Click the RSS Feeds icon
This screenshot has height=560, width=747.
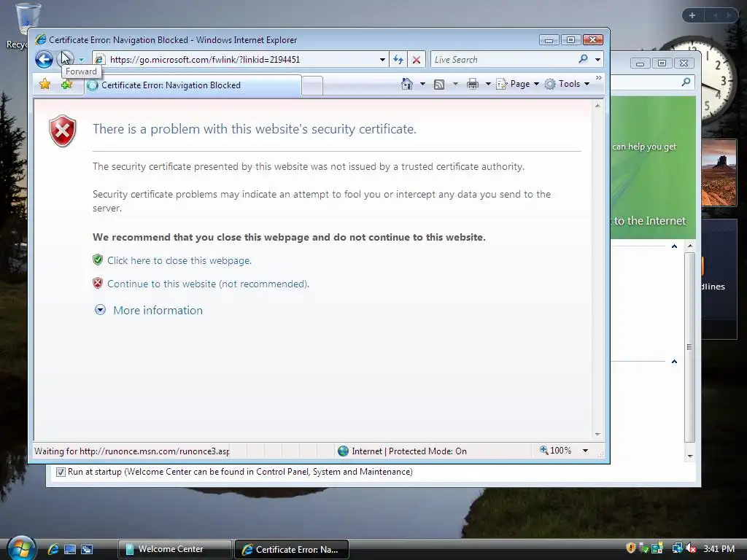point(438,85)
